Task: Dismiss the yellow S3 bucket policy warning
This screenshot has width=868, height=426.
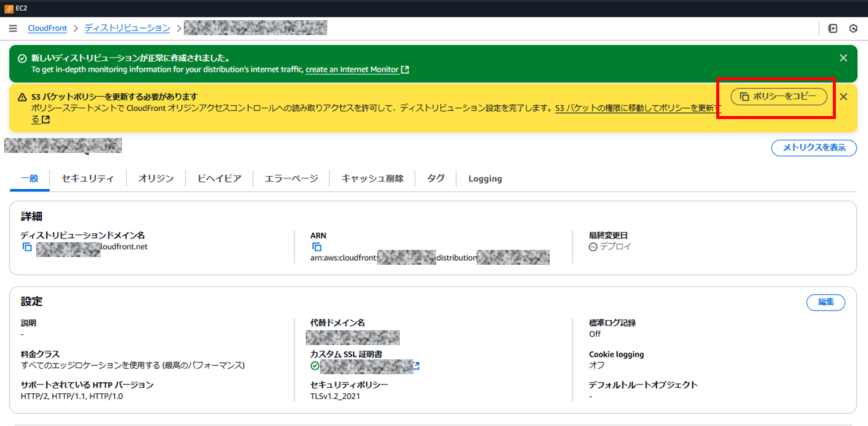Action: click(x=843, y=96)
